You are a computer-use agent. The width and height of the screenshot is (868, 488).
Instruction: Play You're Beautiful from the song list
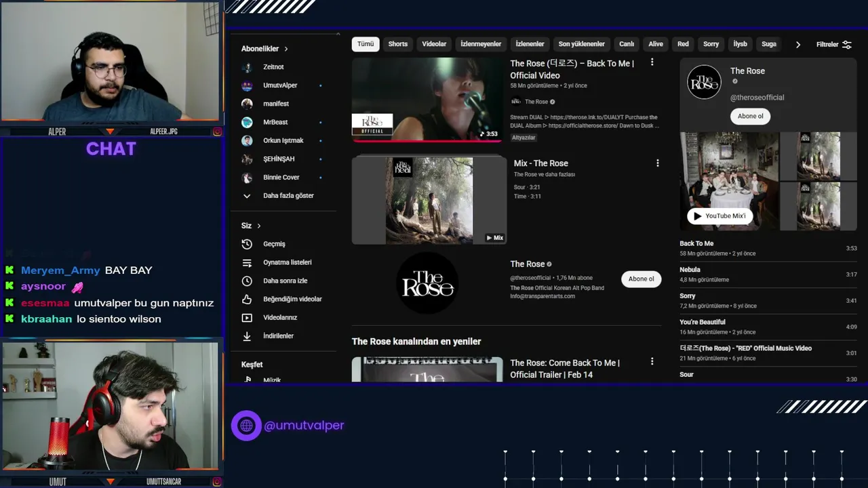[768, 327]
